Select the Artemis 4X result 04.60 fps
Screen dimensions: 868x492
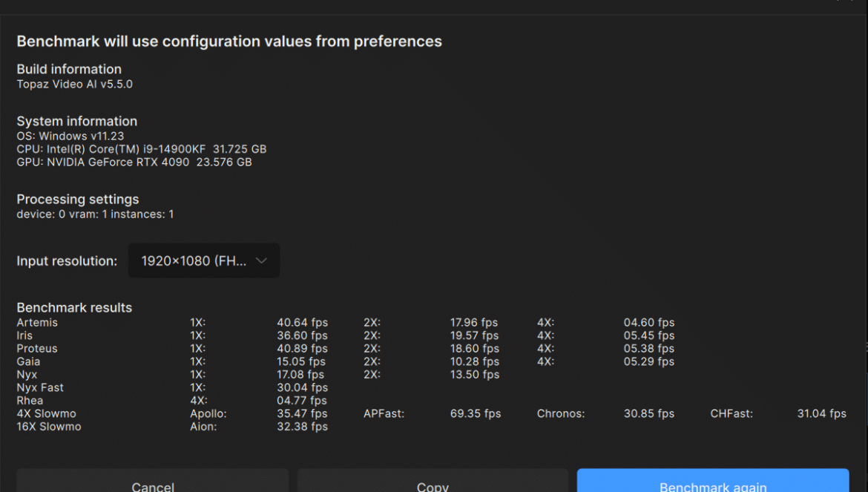point(649,323)
